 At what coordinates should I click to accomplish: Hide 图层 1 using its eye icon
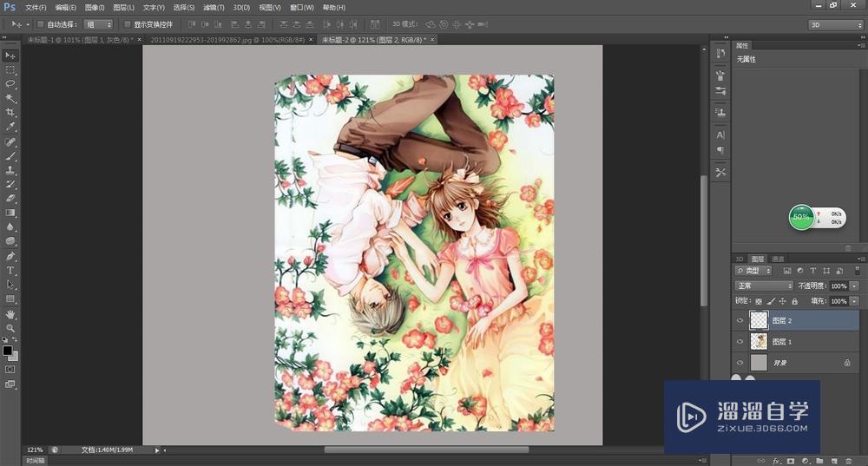740,342
